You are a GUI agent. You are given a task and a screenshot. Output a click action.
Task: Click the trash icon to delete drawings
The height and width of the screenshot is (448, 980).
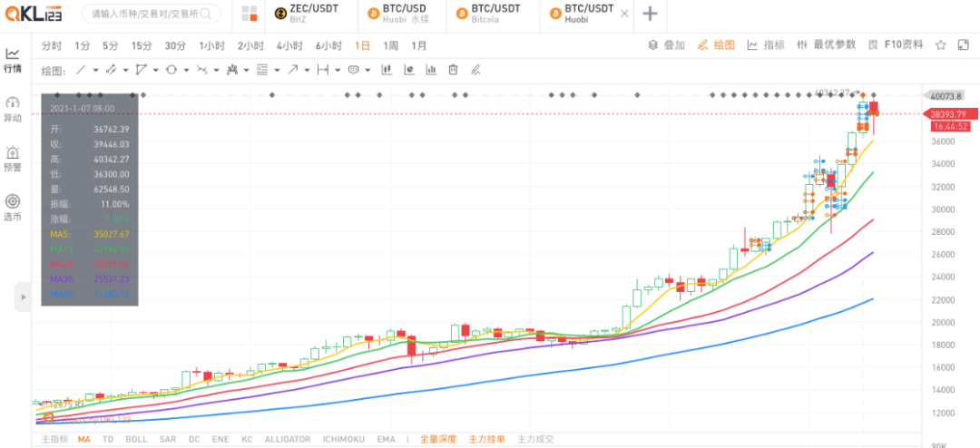[x=453, y=70]
